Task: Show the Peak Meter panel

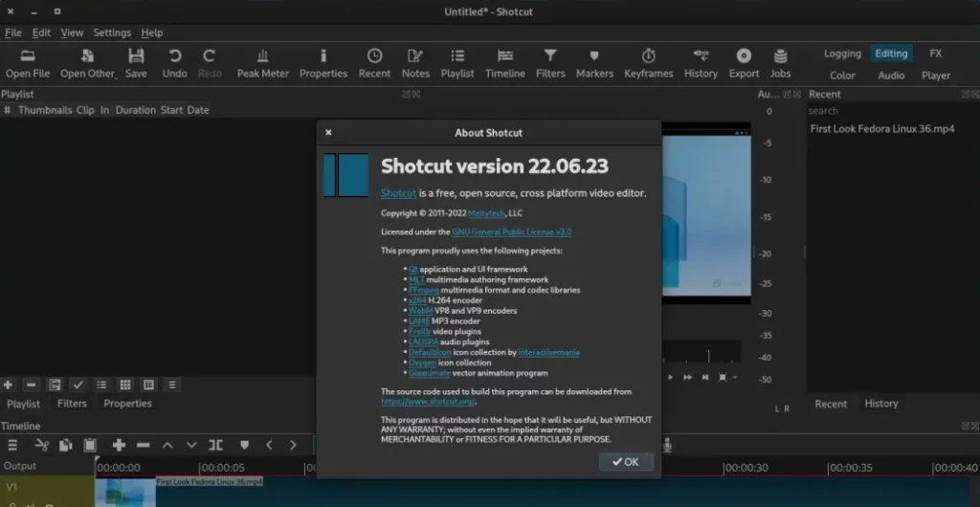Action: 262,64
